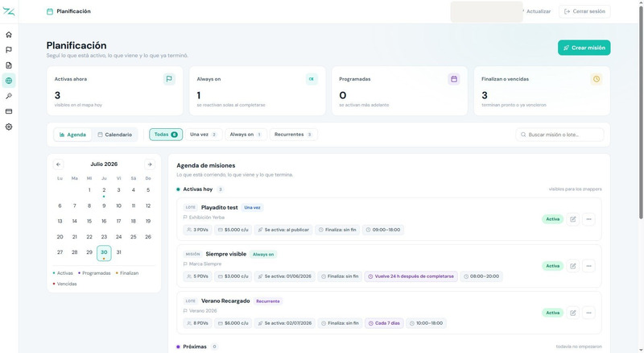Click the Cerrar sesión button
Image resolution: width=644 pixels, height=353 pixels.
coord(584,11)
